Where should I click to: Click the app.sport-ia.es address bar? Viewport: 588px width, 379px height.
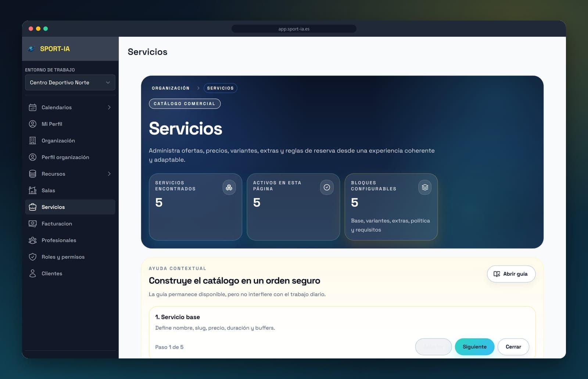click(294, 29)
